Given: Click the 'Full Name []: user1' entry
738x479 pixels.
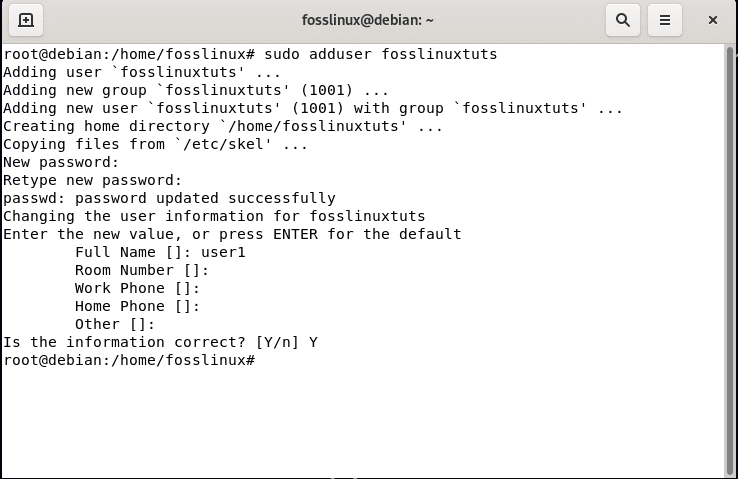Looking at the screenshot, I should (160, 252).
